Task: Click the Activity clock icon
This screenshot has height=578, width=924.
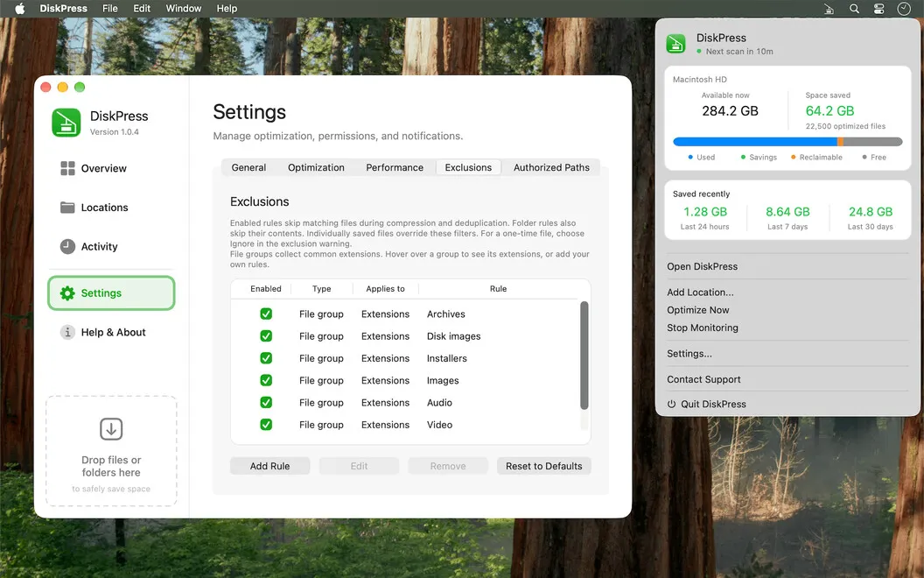Action: (x=67, y=247)
